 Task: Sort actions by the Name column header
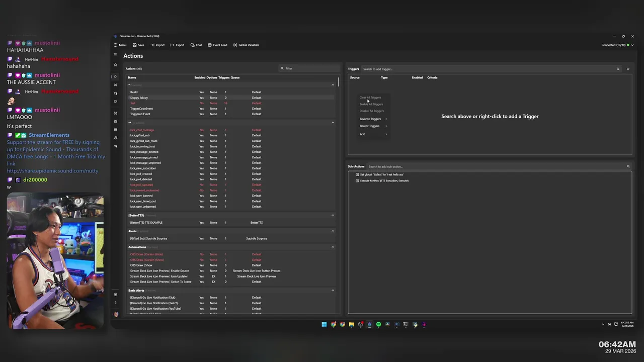(132, 77)
